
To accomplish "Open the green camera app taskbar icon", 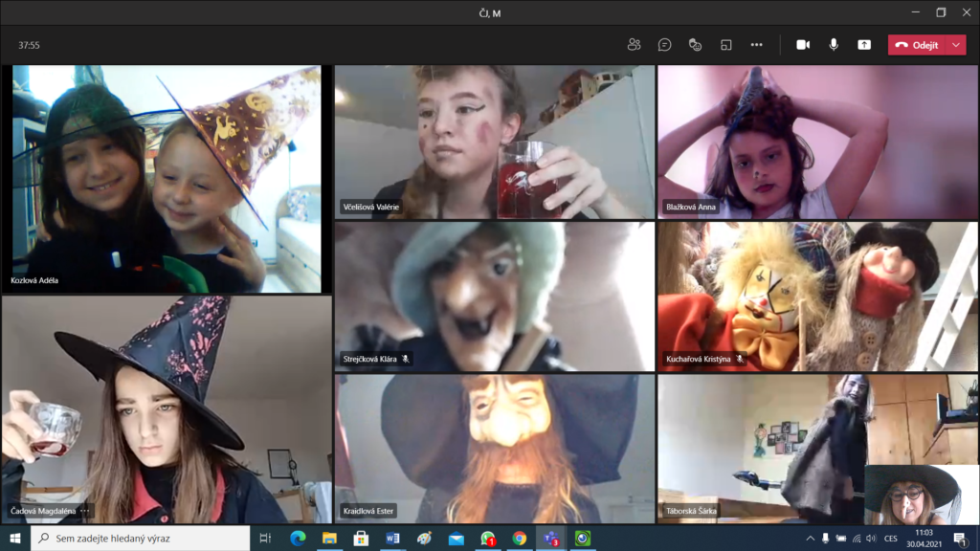I will click(583, 538).
